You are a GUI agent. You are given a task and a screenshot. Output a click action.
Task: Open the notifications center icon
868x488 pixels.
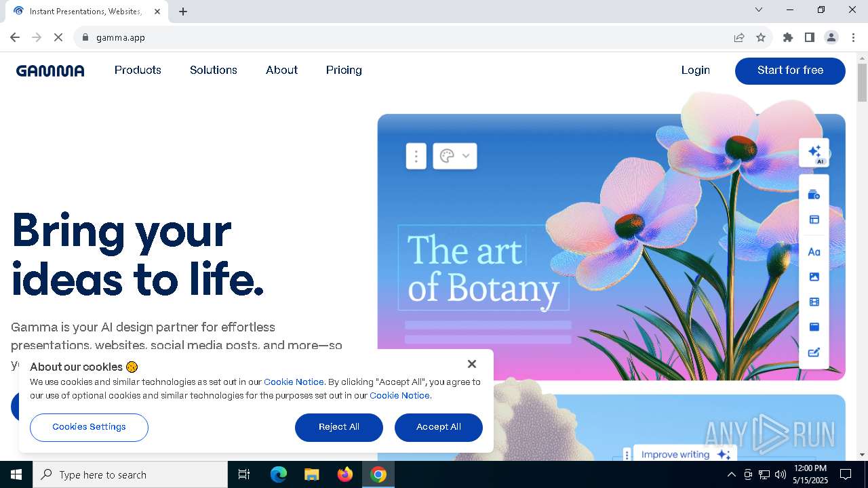(x=846, y=474)
